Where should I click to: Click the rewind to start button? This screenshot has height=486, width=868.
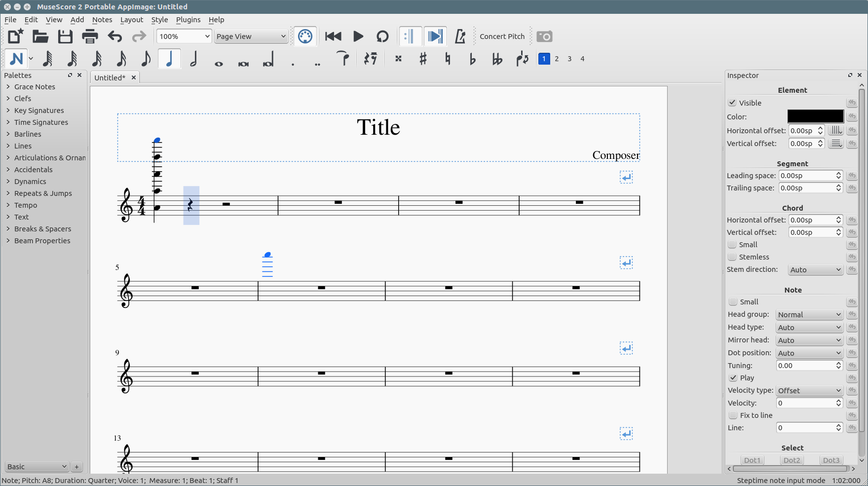(333, 37)
